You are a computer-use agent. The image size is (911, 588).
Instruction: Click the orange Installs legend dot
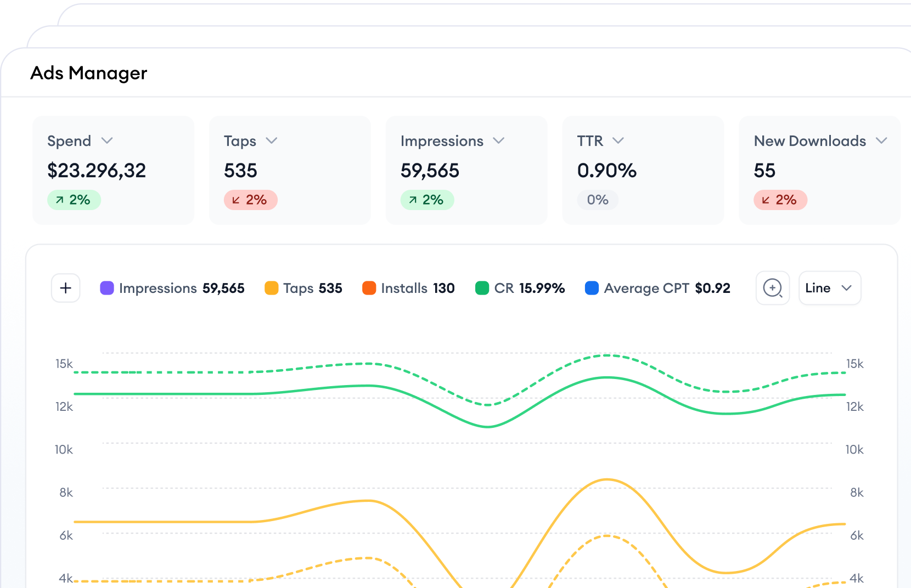[369, 288]
